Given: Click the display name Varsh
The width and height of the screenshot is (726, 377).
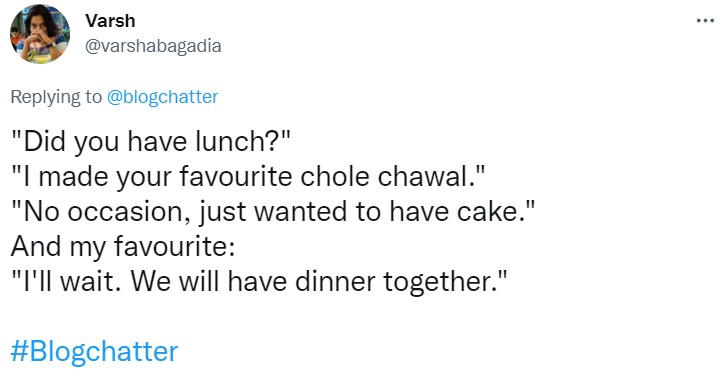Looking at the screenshot, I should click(x=110, y=21).
